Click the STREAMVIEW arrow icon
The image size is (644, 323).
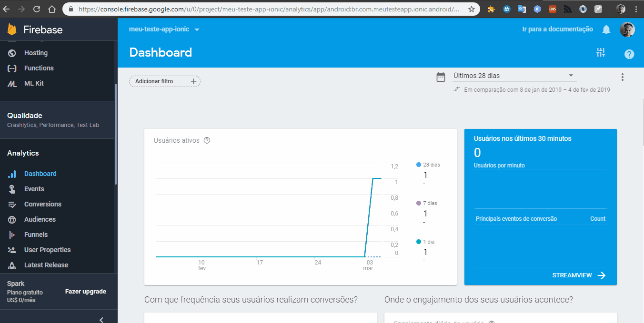[602, 275]
